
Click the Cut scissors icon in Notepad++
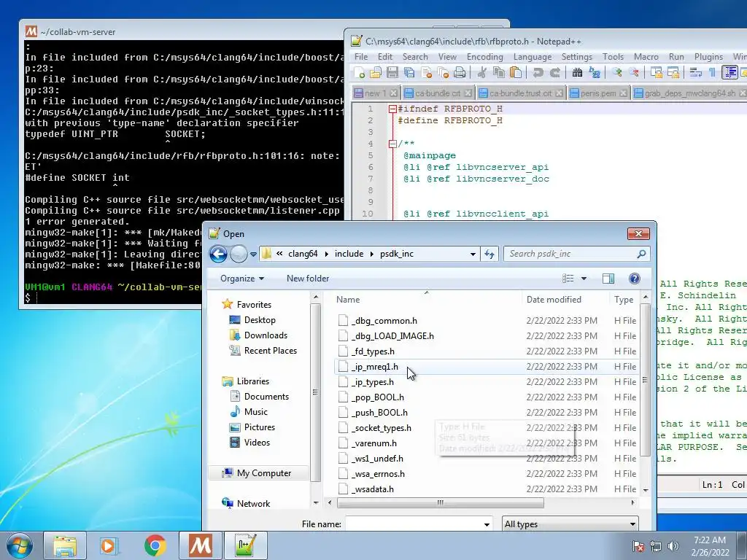[x=481, y=72]
